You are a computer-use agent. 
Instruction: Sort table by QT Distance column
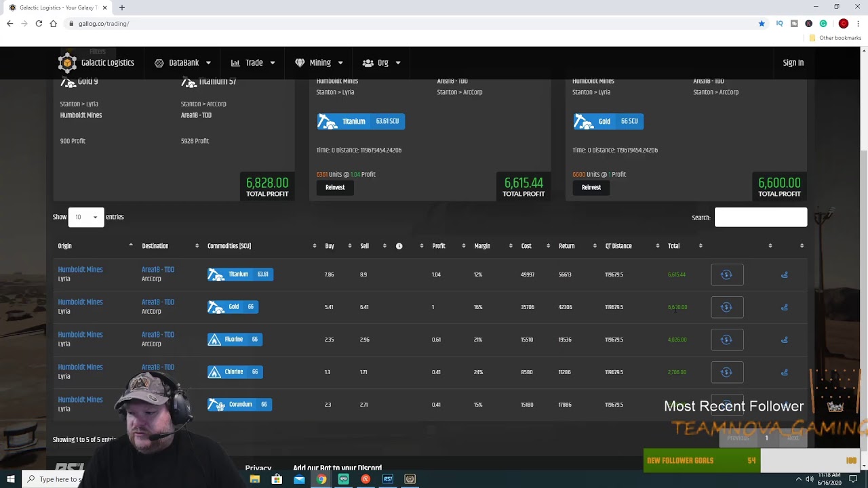pyautogui.click(x=632, y=246)
